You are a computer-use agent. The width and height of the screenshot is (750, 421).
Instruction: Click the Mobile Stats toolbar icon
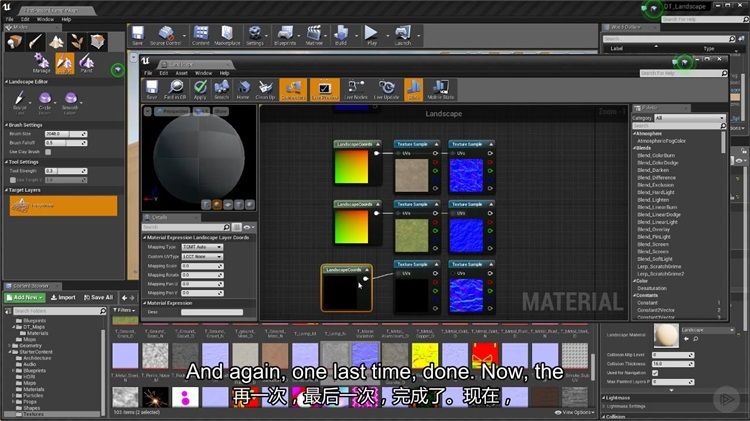pyautogui.click(x=441, y=89)
